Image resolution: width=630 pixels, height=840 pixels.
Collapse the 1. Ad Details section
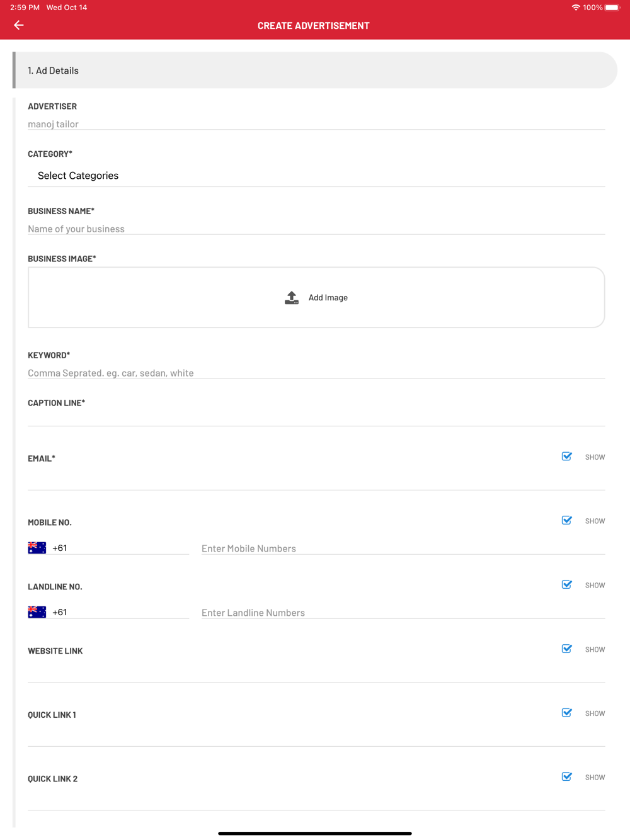tap(315, 71)
